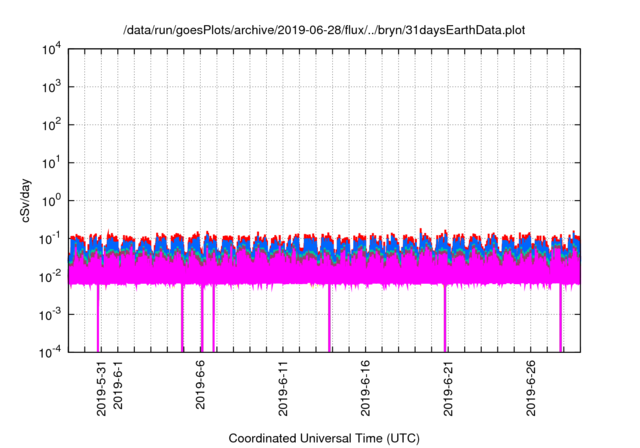Image resolution: width=640 pixels, height=448 pixels.
Task: Click the 10^-4 y-axis tick label
Action: (51, 353)
